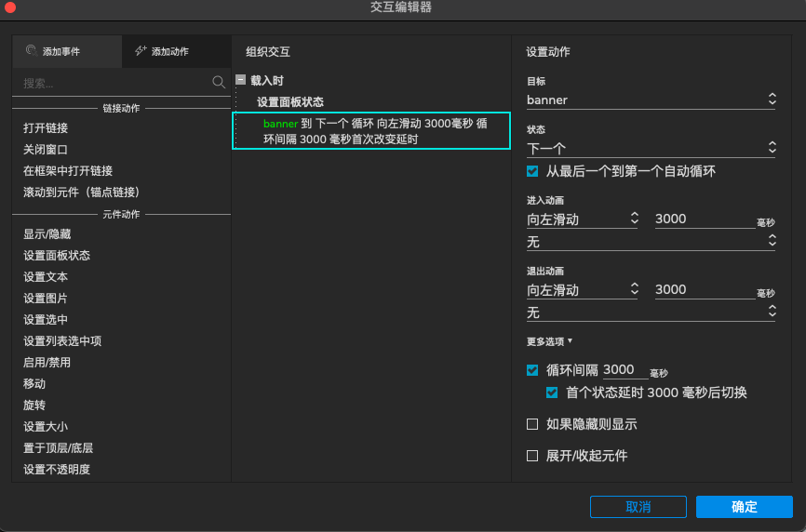The height and width of the screenshot is (532, 806).
Task: Click the 确定 button
Action: coord(745,507)
